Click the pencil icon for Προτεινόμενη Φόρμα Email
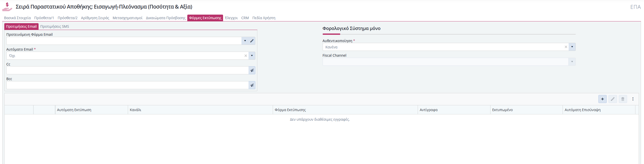The width and height of the screenshot is (644, 164). coord(252,41)
